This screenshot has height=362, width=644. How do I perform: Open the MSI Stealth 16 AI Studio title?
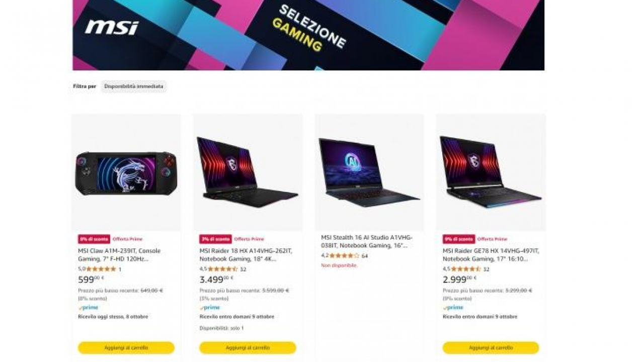click(367, 241)
